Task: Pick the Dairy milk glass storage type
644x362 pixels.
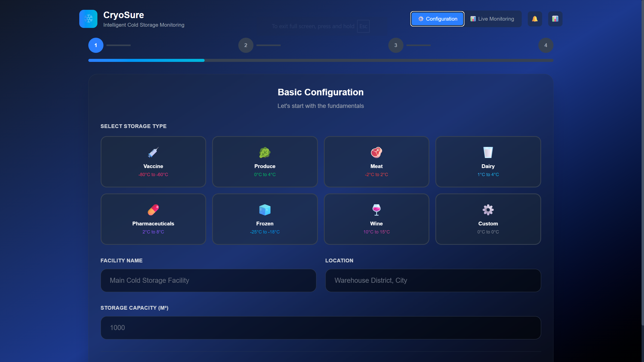Action: 488,162
